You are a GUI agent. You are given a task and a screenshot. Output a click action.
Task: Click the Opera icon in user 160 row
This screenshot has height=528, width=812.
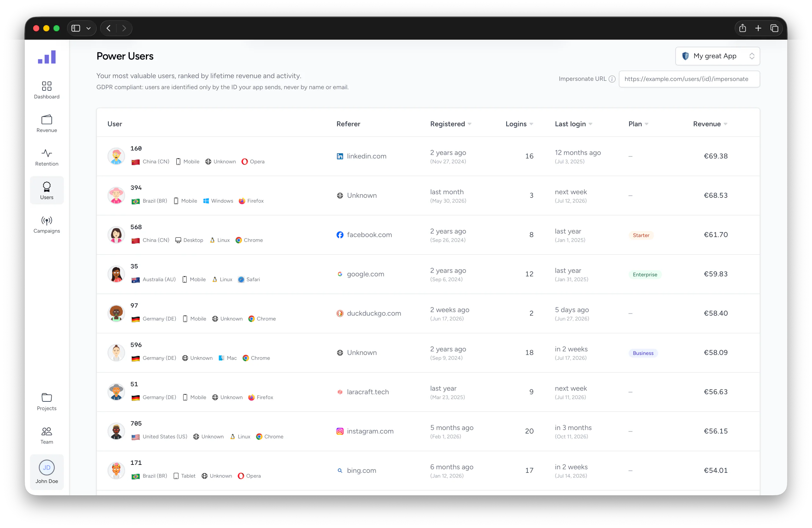245,162
